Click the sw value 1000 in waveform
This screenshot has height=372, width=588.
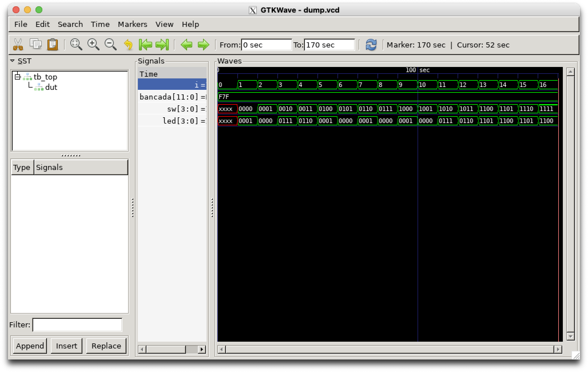pos(406,109)
